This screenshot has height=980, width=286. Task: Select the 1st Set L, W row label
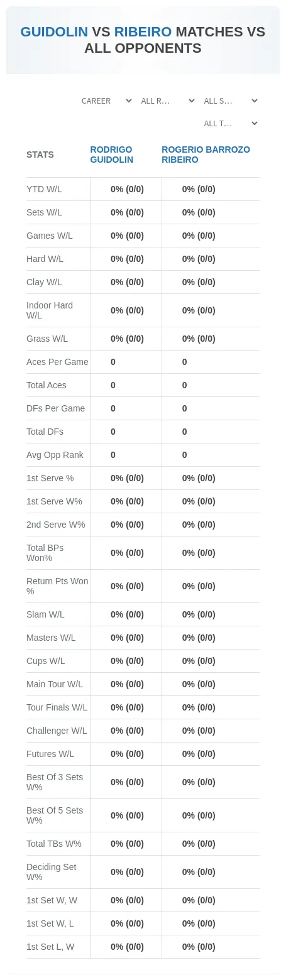click(x=50, y=947)
